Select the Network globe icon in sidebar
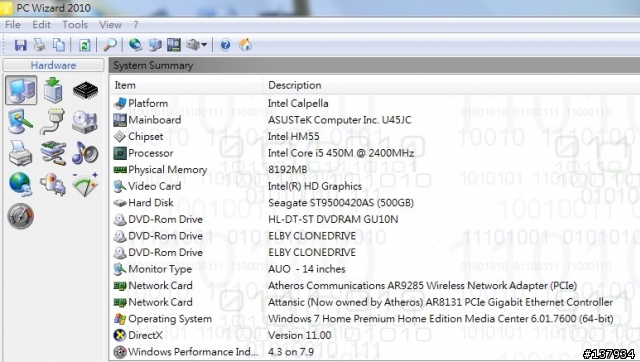The image size is (640, 362). (20, 184)
